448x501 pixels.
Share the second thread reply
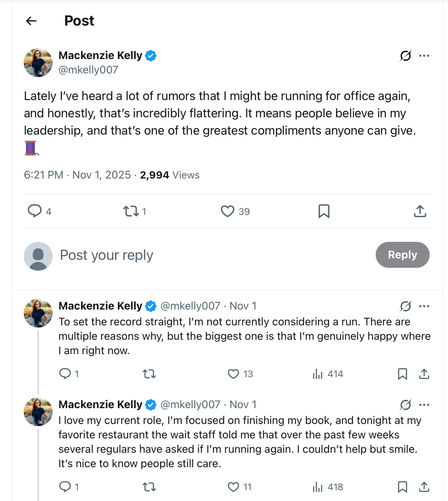point(424,487)
